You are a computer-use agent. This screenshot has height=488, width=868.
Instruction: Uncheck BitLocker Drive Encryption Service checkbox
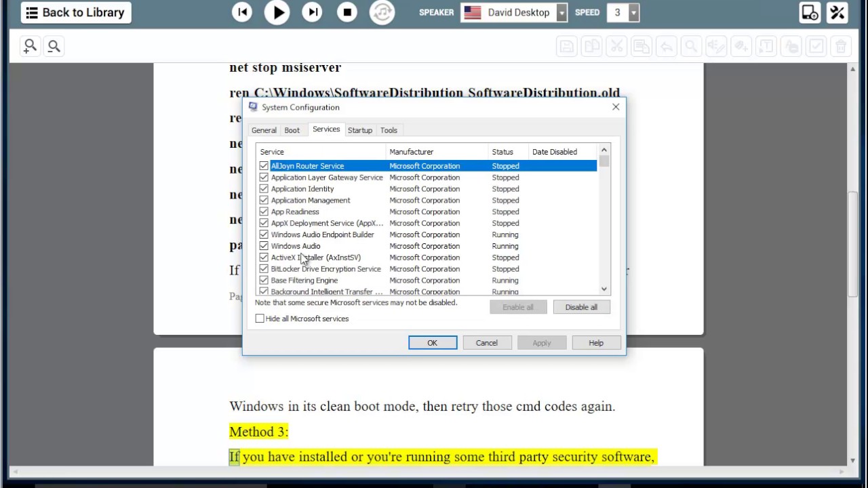click(264, 269)
